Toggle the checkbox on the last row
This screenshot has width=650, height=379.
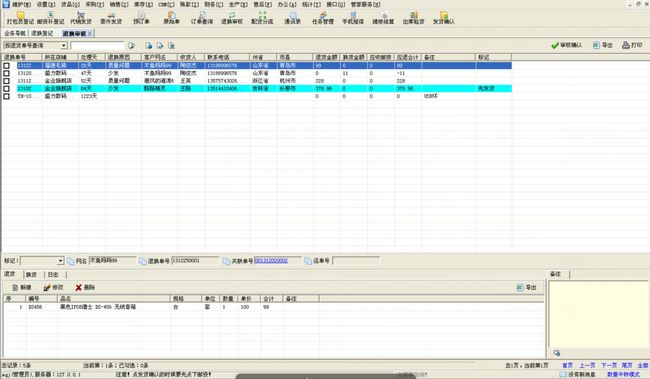click(7, 96)
